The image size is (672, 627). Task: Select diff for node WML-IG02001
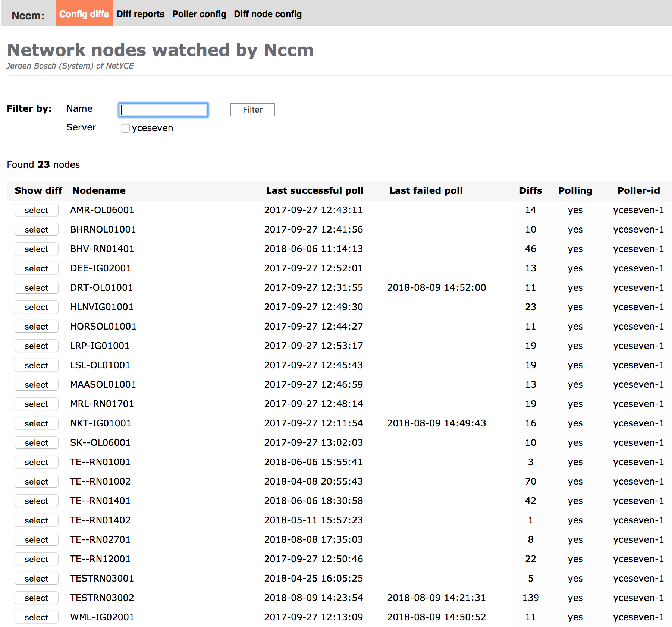point(37,617)
